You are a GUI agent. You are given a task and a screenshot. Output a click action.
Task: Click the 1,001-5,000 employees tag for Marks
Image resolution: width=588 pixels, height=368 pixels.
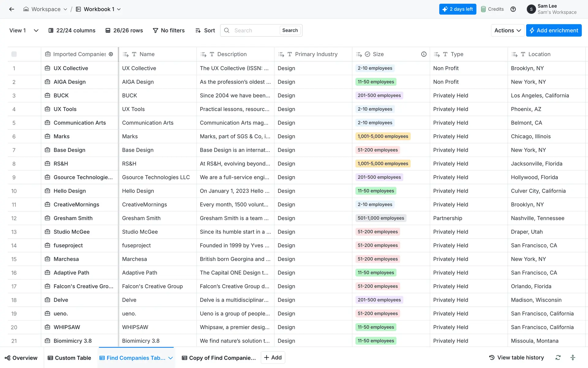pyautogui.click(x=383, y=136)
